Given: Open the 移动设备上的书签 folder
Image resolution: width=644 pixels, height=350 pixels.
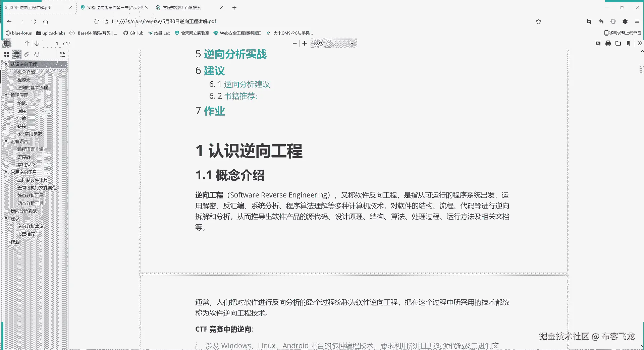Looking at the screenshot, I should [x=623, y=33].
